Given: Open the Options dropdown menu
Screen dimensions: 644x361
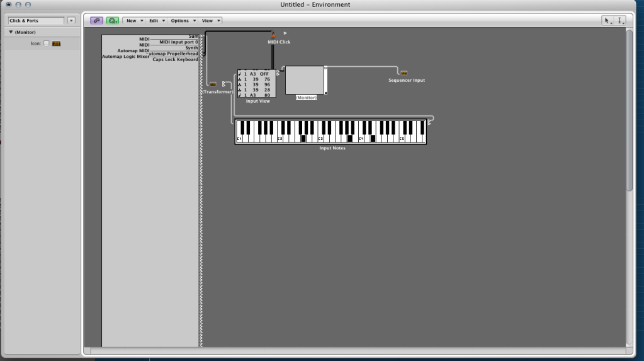Looking at the screenshot, I should [x=183, y=21].
